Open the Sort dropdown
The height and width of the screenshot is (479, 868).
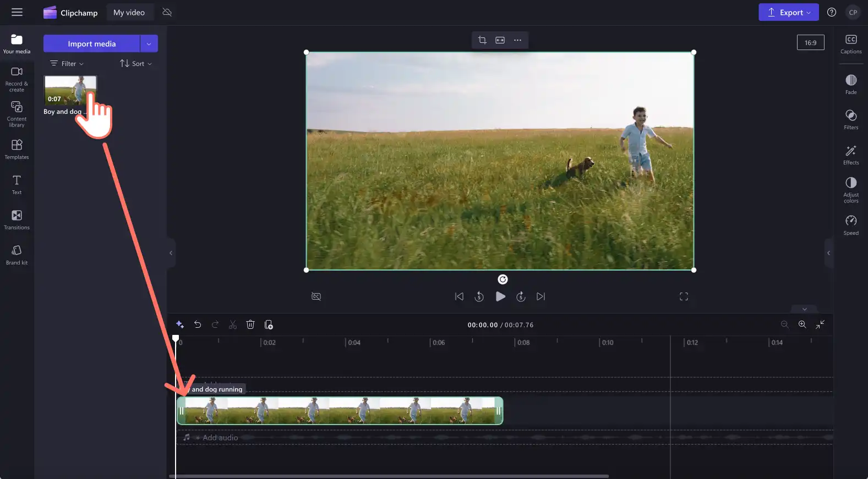click(136, 64)
